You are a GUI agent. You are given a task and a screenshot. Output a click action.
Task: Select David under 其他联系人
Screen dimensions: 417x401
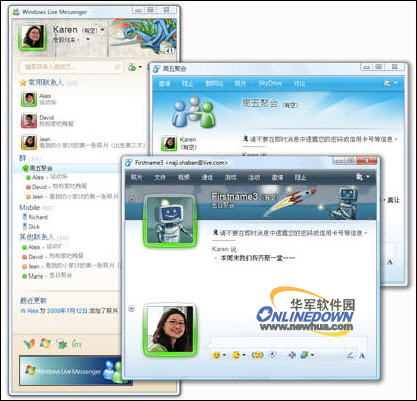[x=52, y=256]
